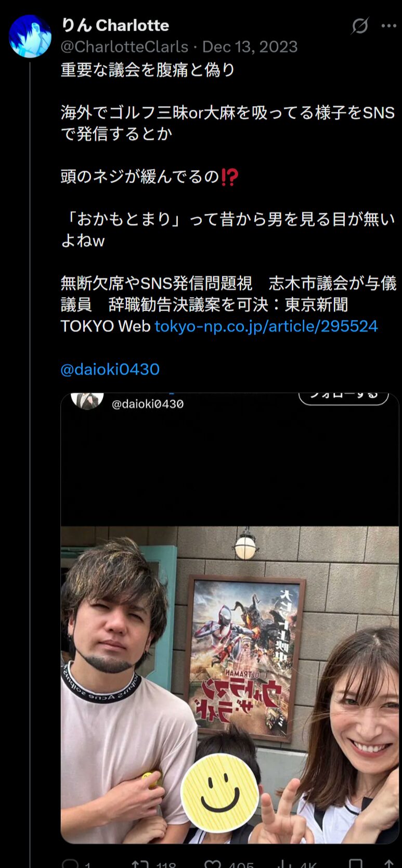Click the display name りん Charlotte
This screenshot has width=402, height=868.
(x=115, y=25)
